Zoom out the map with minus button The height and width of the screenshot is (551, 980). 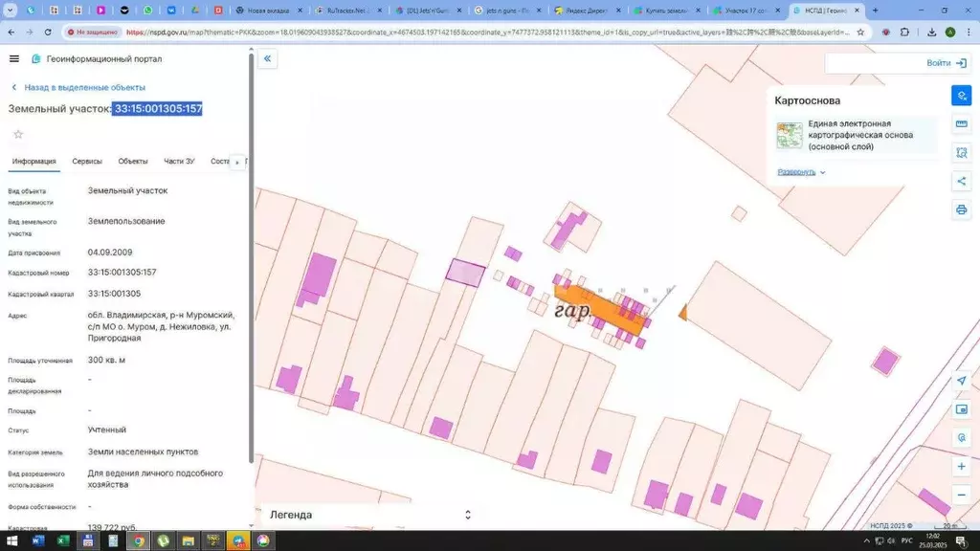961,495
